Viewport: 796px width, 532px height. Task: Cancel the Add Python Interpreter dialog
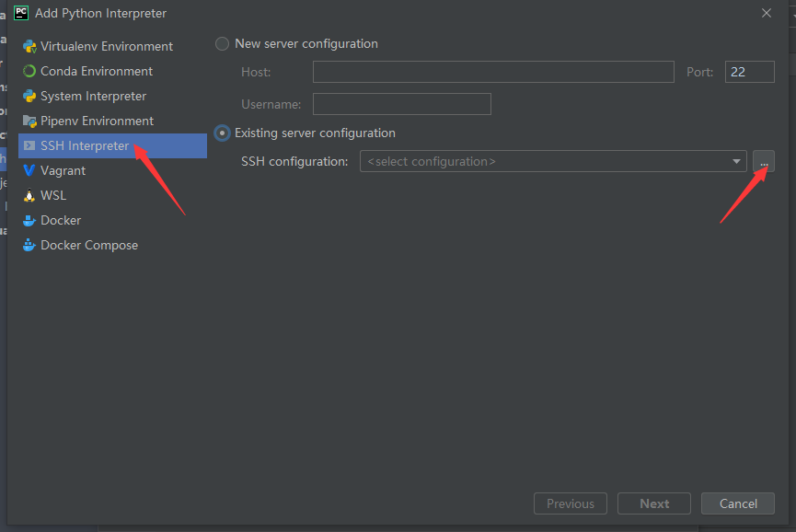738,503
